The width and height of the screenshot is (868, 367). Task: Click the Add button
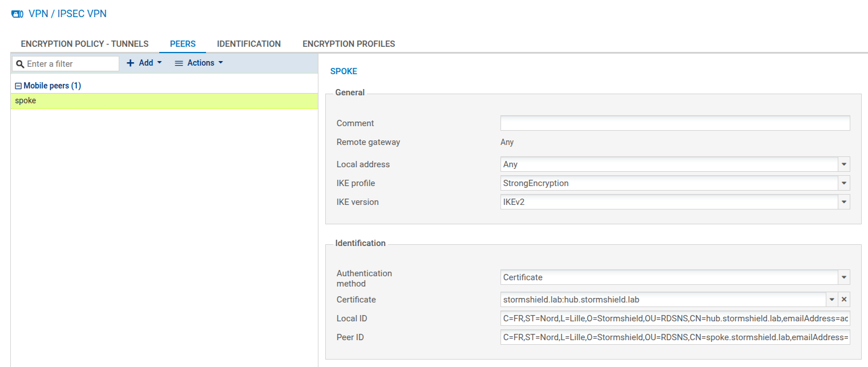pyautogui.click(x=143, y=63)
